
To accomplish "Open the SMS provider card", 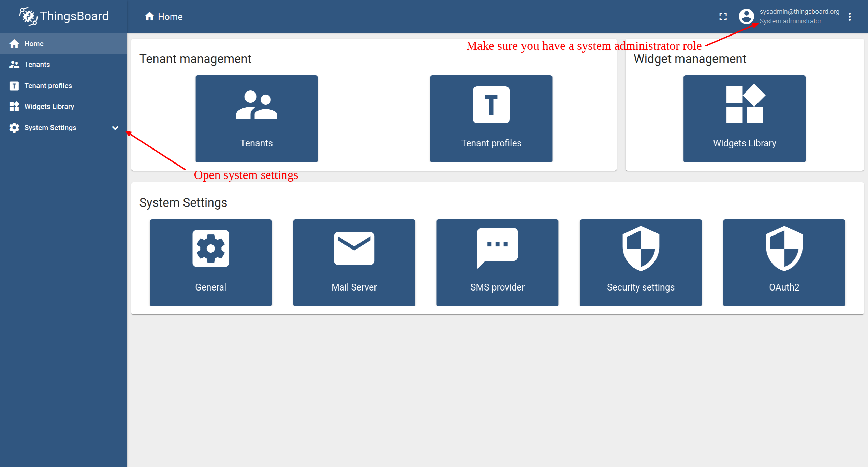I will click(497, 263).
